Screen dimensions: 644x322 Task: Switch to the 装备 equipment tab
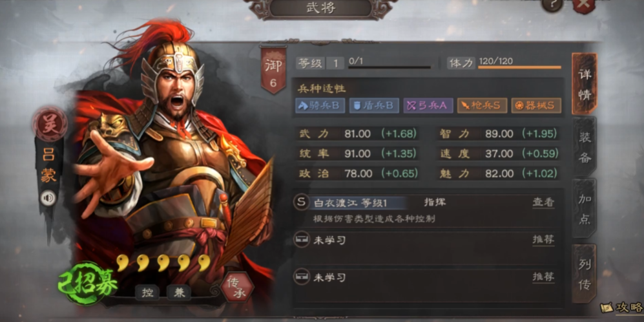pos(585,147)
